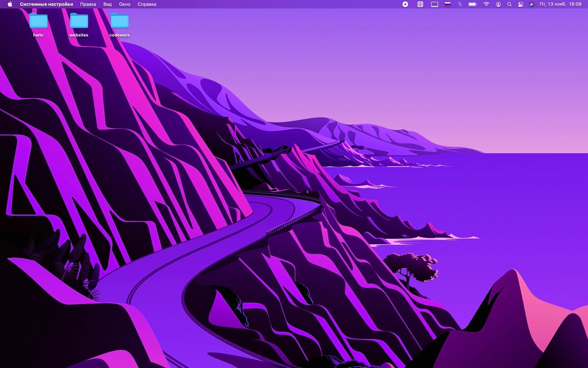This screenshot has width=588, height=368.
Task: Check the battery status icon
Action: [473, 4]
